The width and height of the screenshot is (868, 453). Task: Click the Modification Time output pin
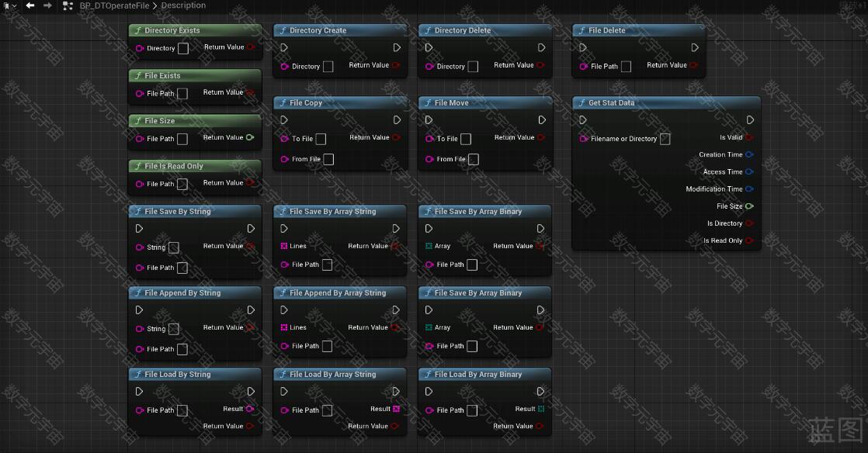(749, 188)
